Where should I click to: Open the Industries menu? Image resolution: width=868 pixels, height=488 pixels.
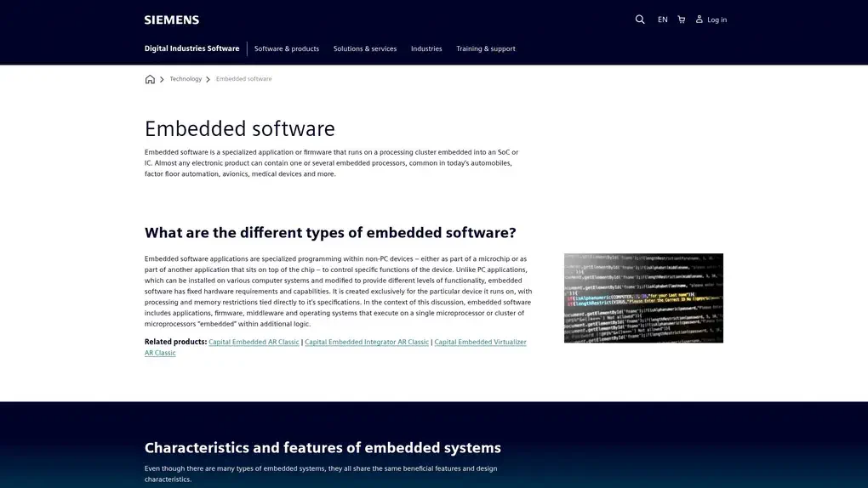426,48
